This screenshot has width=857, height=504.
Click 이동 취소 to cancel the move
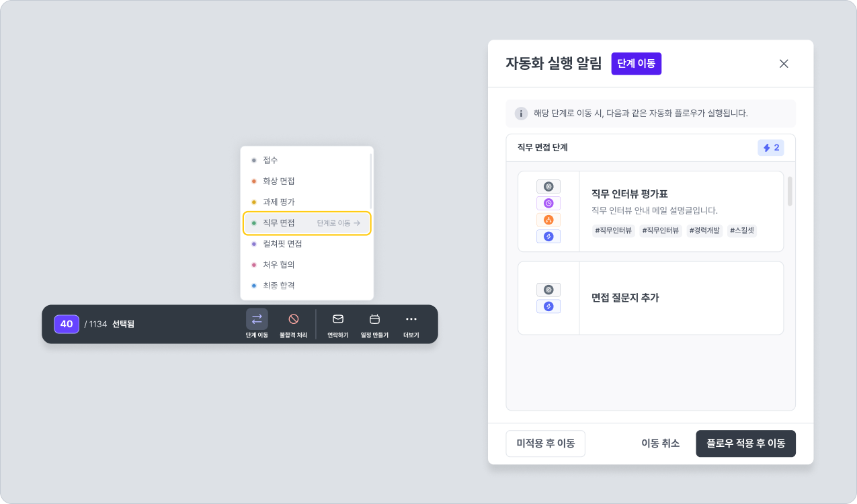pos(660,444)
